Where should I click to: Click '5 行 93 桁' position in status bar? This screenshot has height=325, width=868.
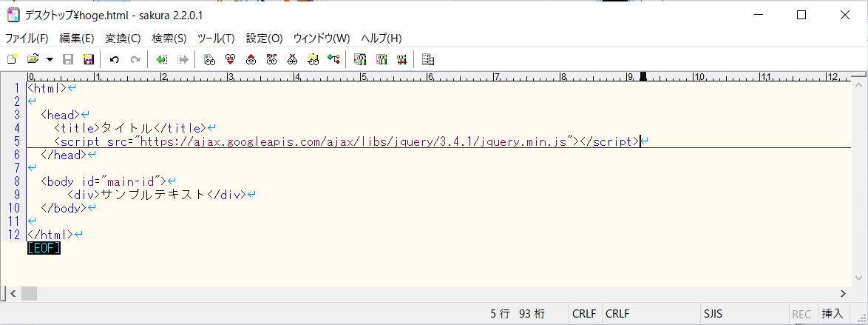pyautogui.click(x=518, y=313)
